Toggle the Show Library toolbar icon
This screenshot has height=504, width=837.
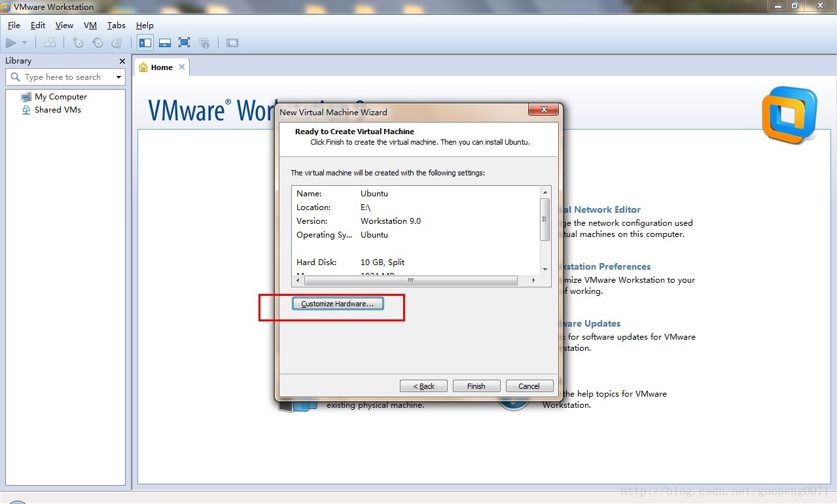click(x=145, y=43)
